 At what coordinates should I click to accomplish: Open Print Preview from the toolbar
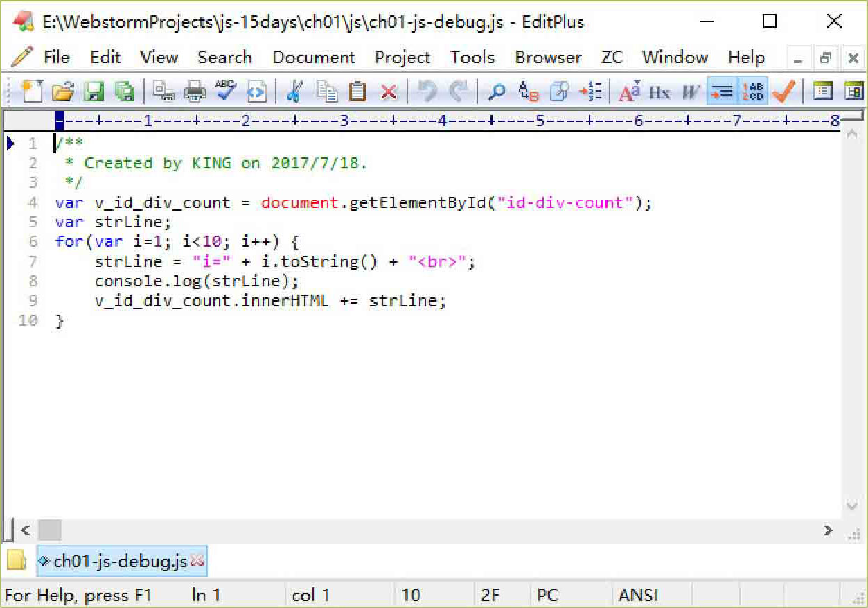pos(164,92)
